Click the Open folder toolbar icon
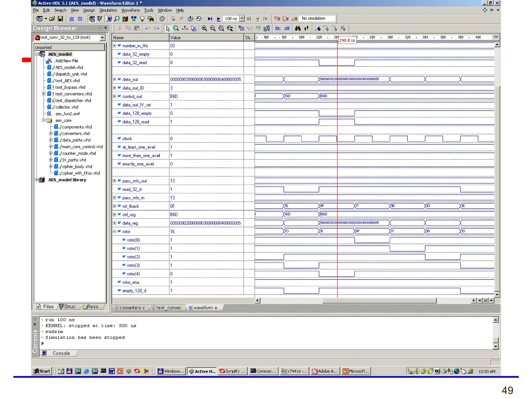This screenshot has width=532, height=399. pyautogui.click(x=52, y=19)
